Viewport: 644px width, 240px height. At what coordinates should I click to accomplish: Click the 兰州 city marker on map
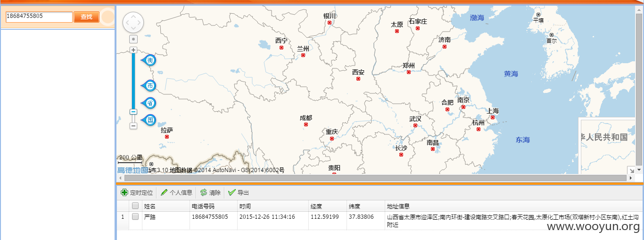tap(303, 55)
